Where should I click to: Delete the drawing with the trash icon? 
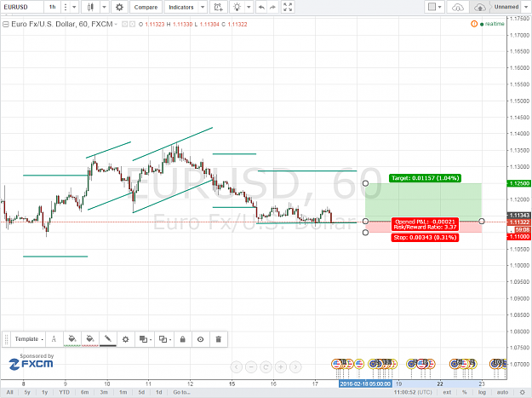219,339
